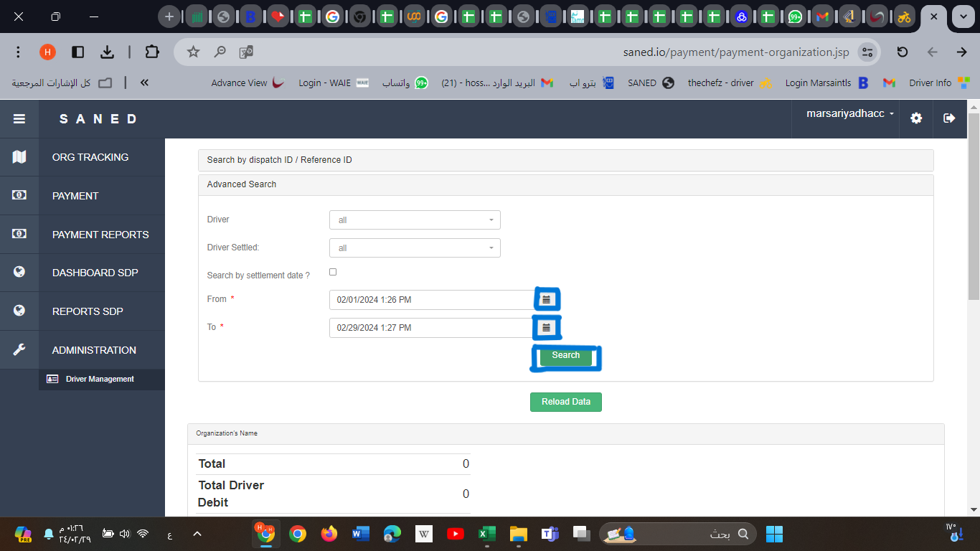Click the ORG TRACKING map icon
Screen dimensions: 980x551
19,157
